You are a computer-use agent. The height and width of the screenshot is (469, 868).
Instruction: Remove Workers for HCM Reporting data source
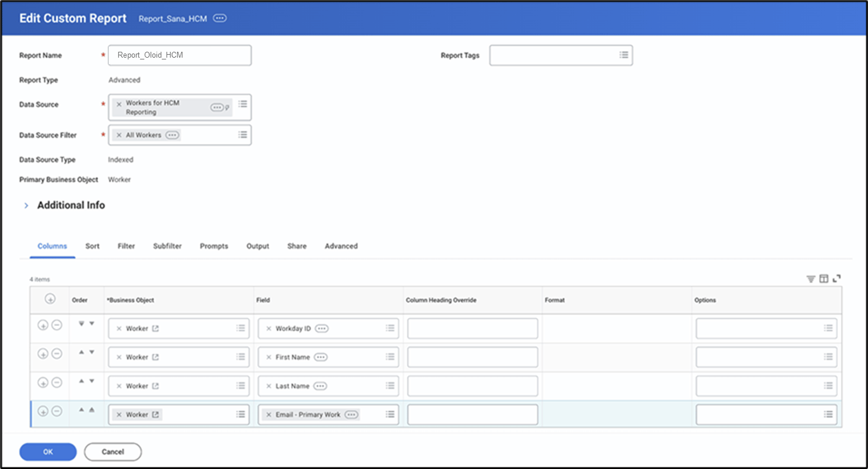(x=119, y=104)
